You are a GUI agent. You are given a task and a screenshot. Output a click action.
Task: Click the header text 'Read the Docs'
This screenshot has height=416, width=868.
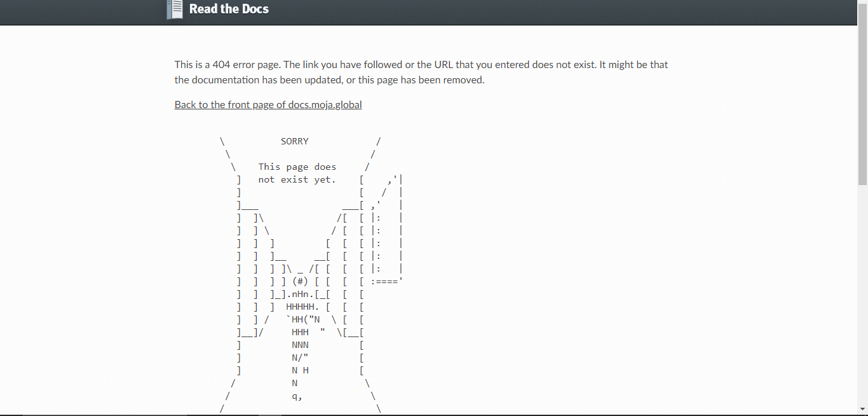(x=228, y=9)
